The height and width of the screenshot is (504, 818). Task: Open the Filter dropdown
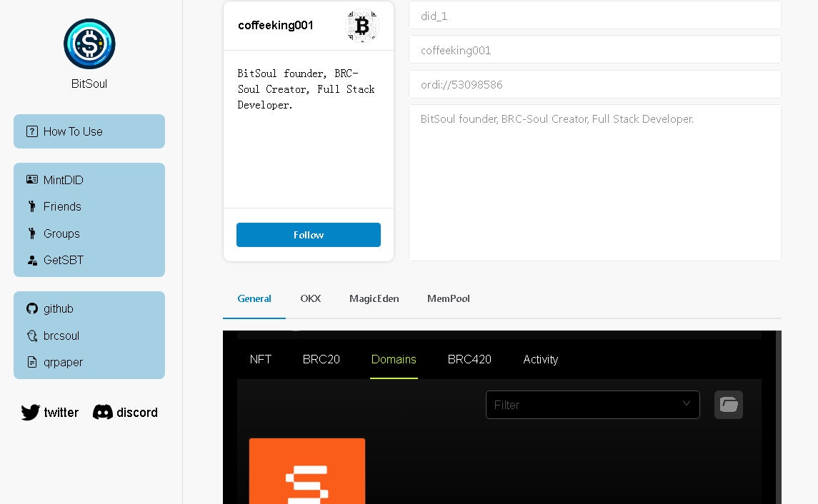point(593,405)
